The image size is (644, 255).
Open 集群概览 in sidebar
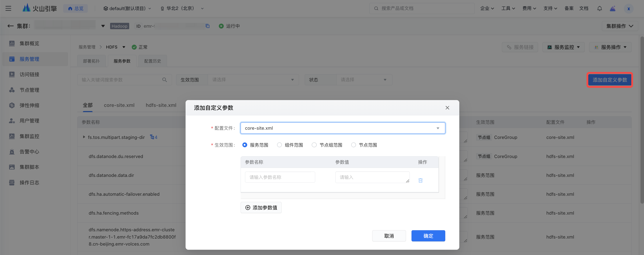29,43
